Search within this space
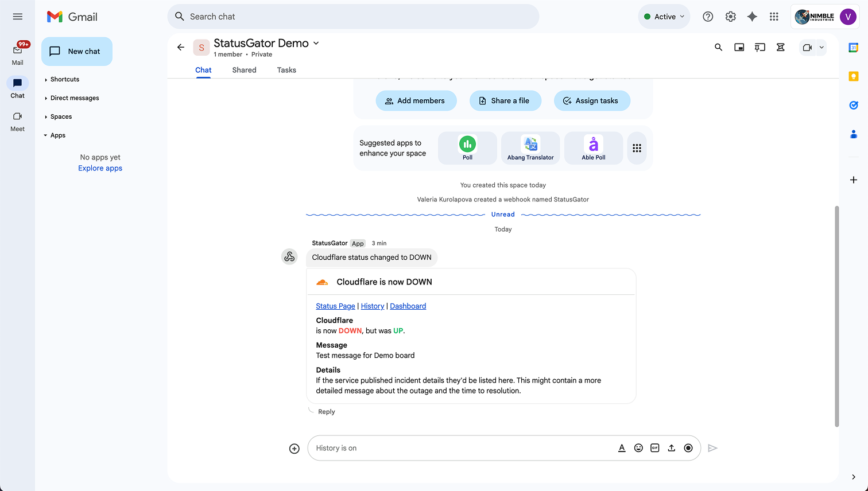This screenshot has height=491, width=868. click(718, 48)
